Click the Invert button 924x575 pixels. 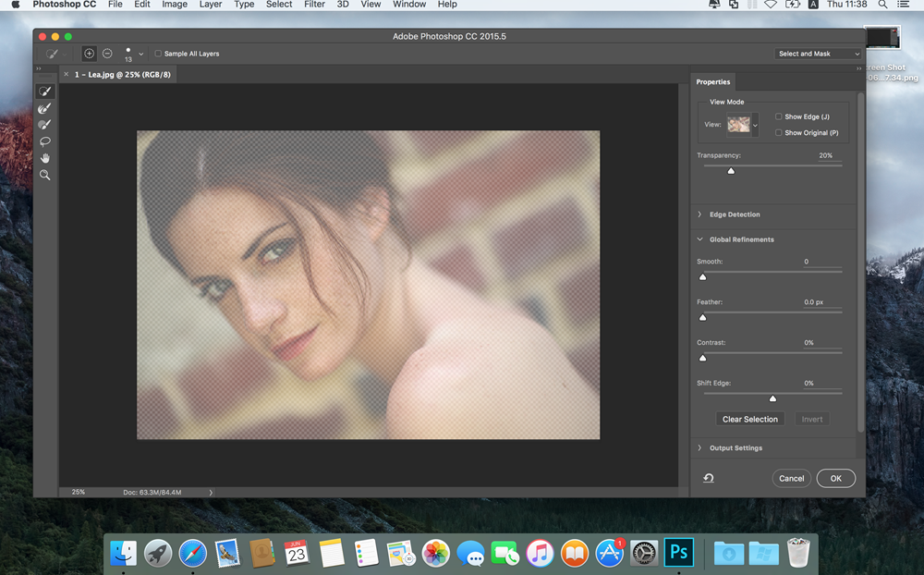(812, 419)
